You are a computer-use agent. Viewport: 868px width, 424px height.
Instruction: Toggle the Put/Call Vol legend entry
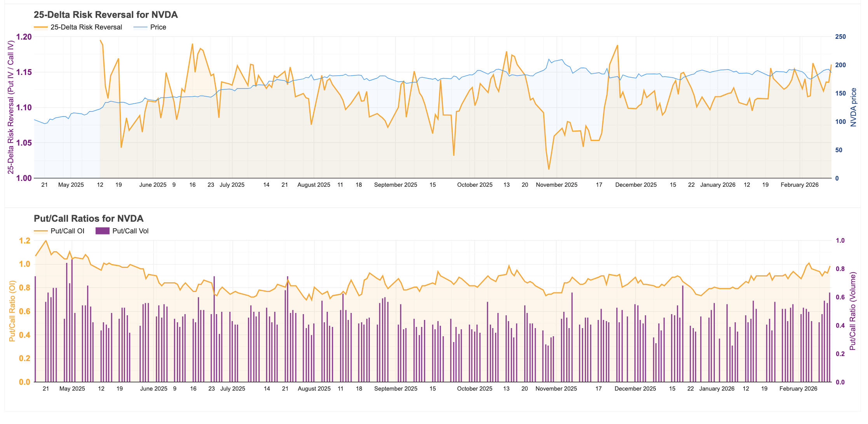click(130, 231)
